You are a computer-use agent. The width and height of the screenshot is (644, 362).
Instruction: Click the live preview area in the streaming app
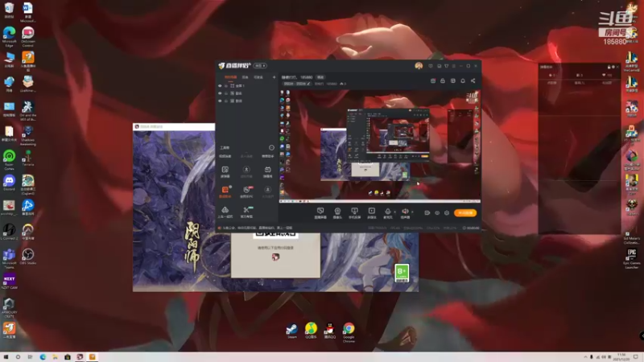pos(379,146)
